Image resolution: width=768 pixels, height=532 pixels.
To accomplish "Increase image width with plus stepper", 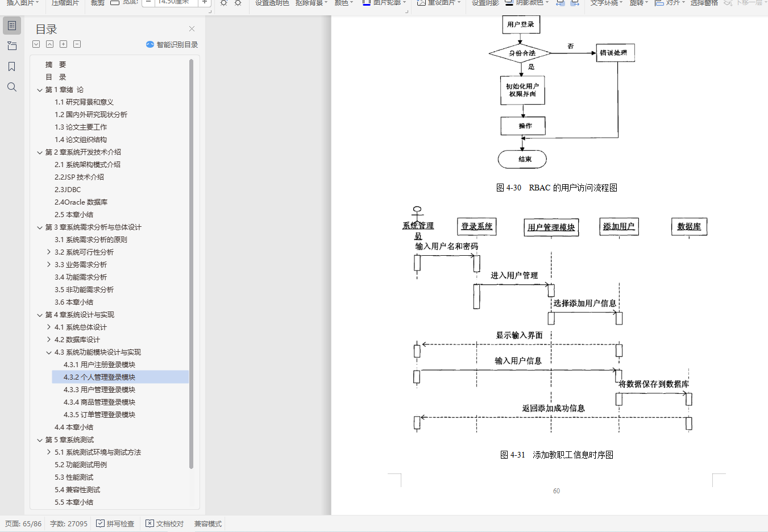I will 205,2.
